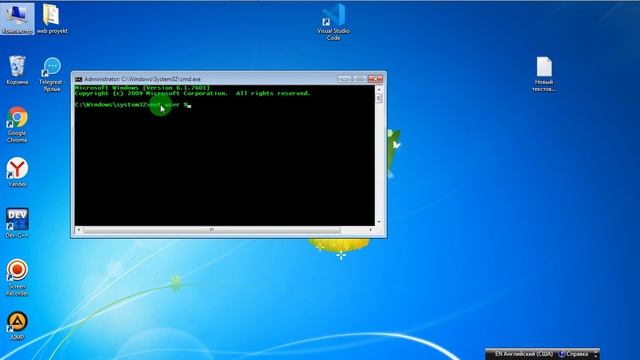Click the vertical scrollbar up arrow
This screenshot has height=360, width=640.
[379, 89]
